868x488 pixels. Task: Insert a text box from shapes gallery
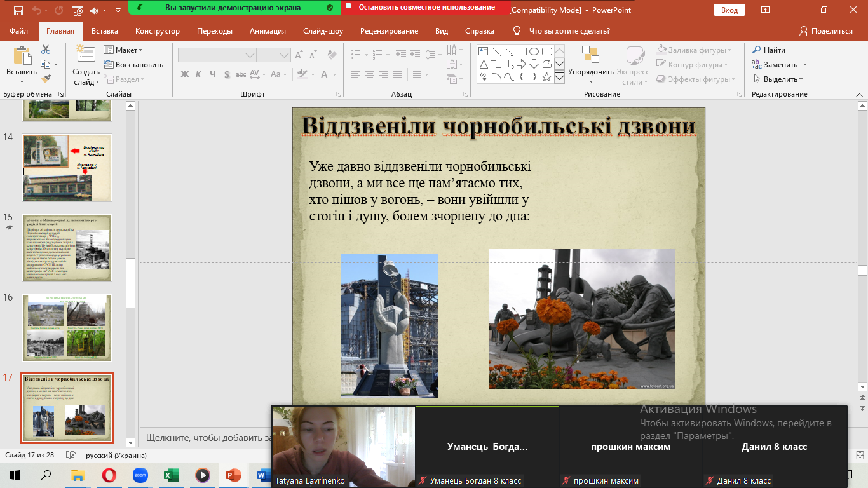coord(484,51)
